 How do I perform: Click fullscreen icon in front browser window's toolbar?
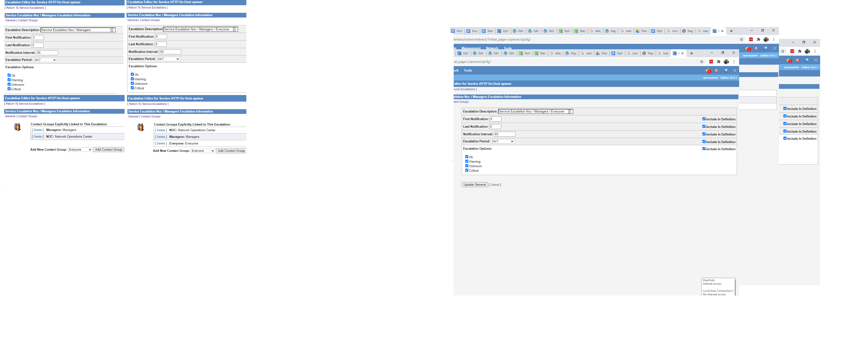(x=735, y=71)
